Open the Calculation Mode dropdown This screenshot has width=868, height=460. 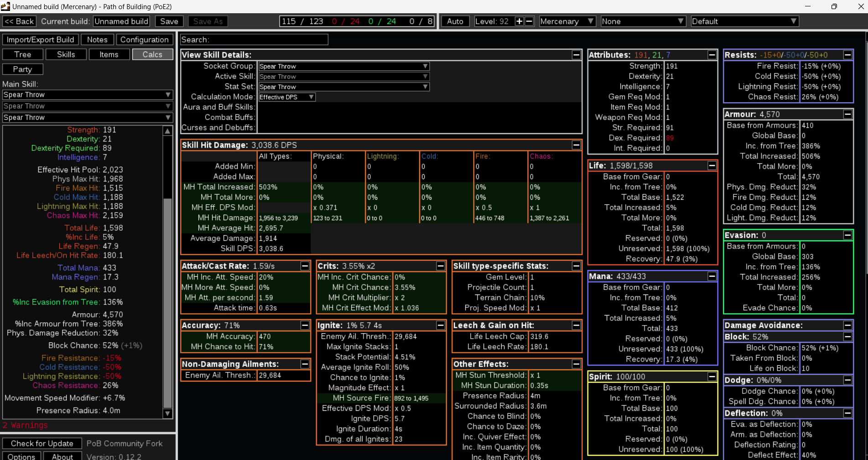pyautogui.click(x=287, y=97)
